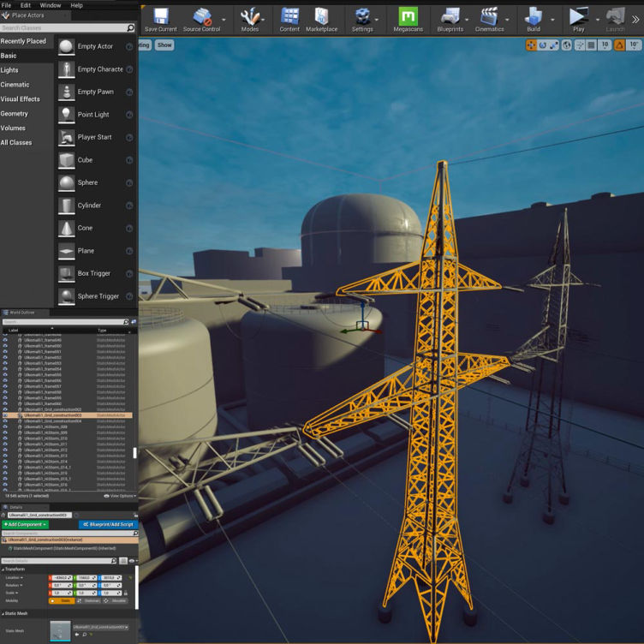Click the World Outliner vertical scrollbar
Viewport: 644px width, 644px height.
tap(134, 452)
